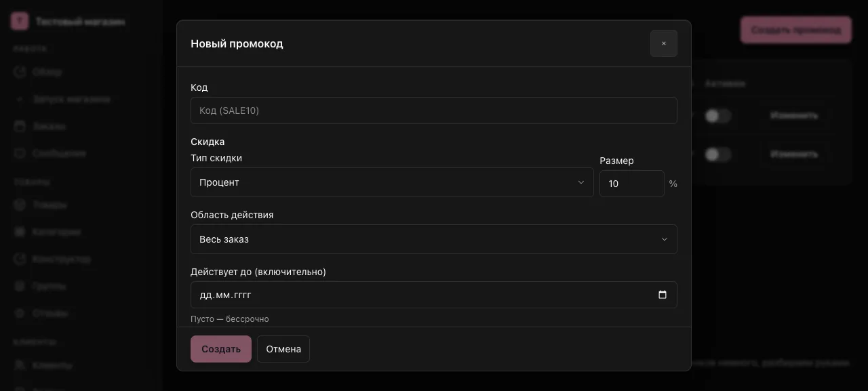Expand the Область действия dropdown showing Весь заказ
This screenshot has width=868, height=391.
[434, 239]
